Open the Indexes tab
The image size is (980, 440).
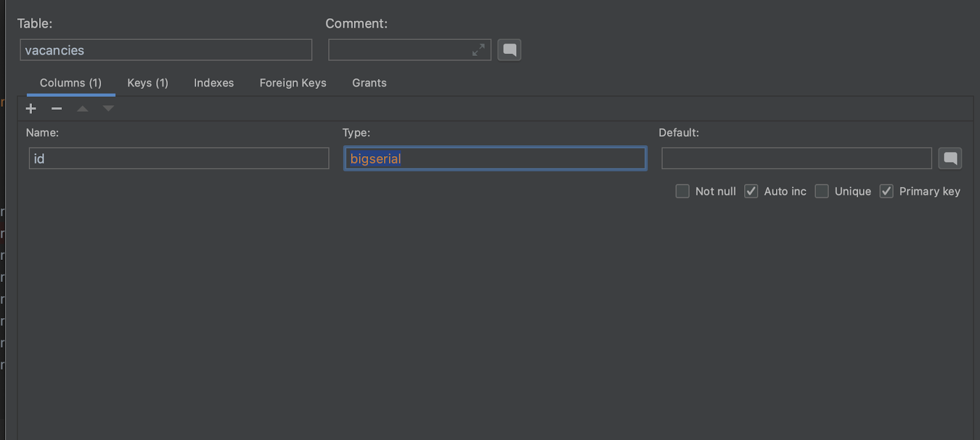tap(214, 83)
